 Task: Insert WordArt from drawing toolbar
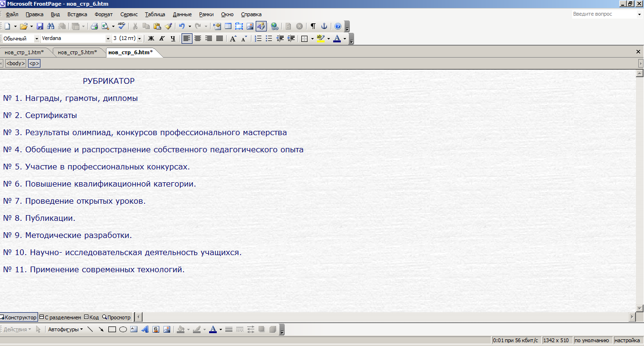tap(145, 329)
